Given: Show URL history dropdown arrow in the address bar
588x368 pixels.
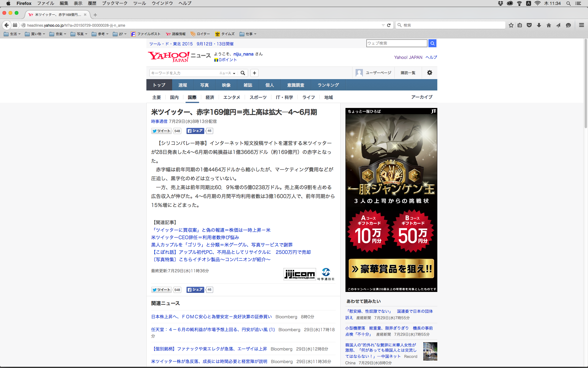Looking at the screenshot, I should [383, 25].
